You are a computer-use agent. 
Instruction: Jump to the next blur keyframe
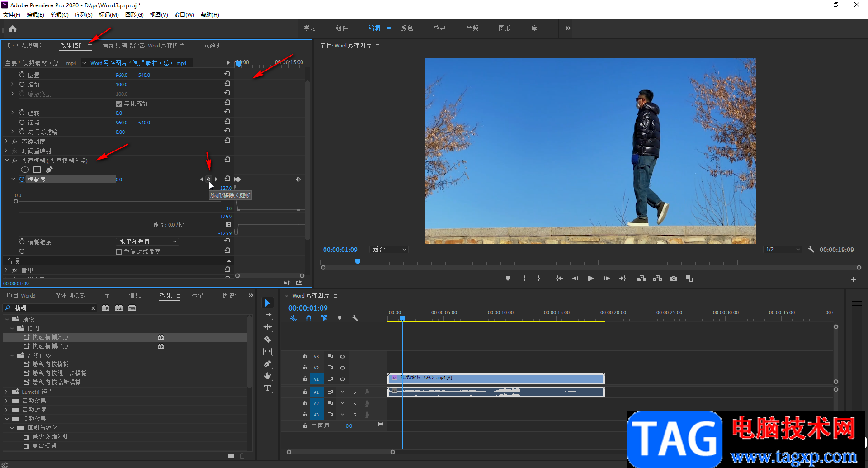(216, 180)
